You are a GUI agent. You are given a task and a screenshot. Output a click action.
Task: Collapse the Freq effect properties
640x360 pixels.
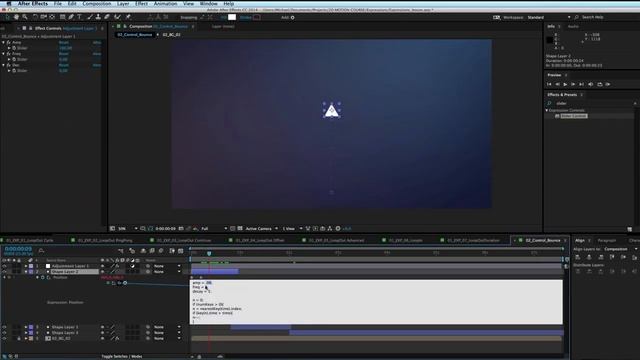(x=4, y=54)
